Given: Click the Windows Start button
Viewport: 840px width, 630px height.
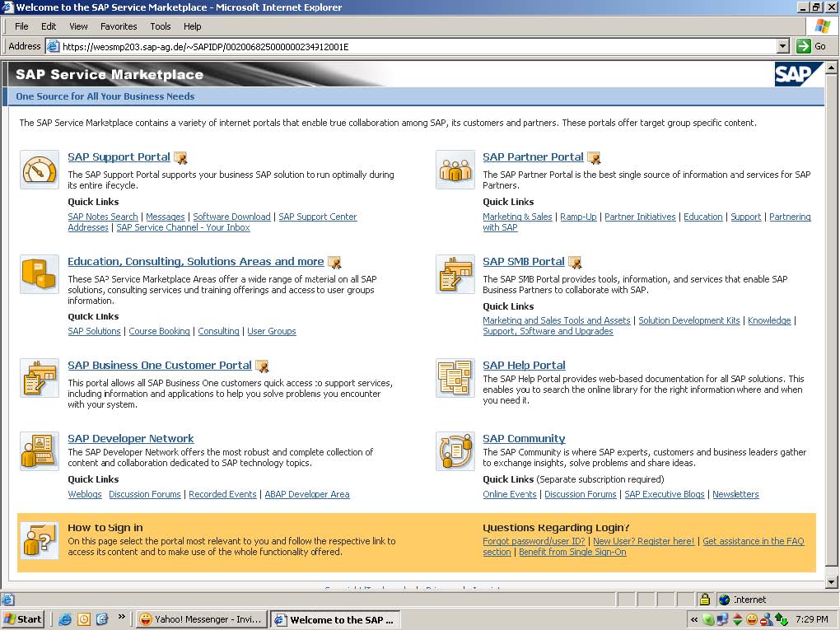Looking at the screenshot, I should pos(23,619).
